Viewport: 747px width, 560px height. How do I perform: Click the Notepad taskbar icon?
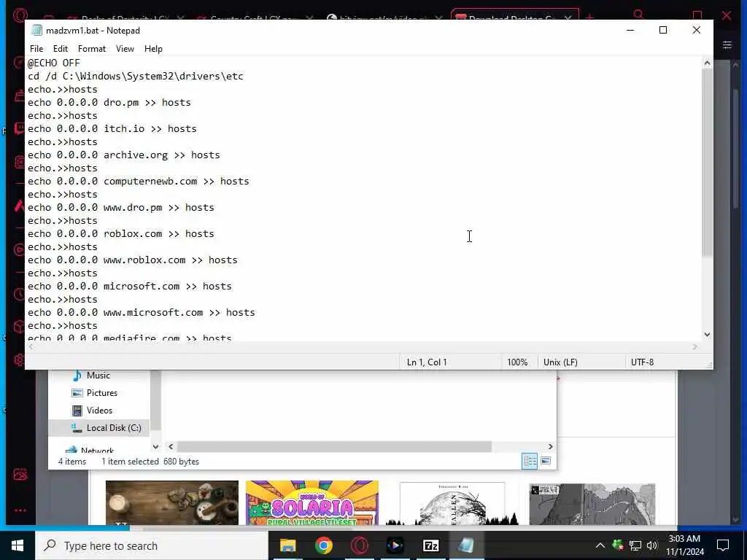[466, 545]
